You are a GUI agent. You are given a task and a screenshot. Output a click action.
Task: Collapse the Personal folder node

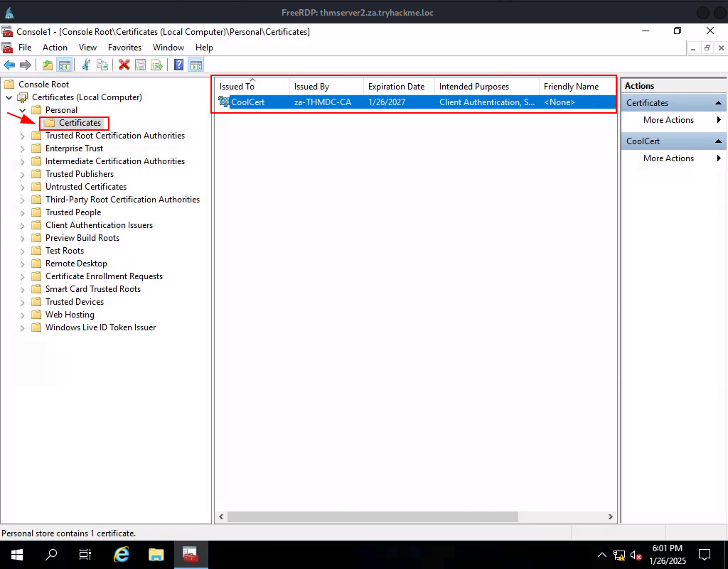pyautogui.click(x=22, y=110)
